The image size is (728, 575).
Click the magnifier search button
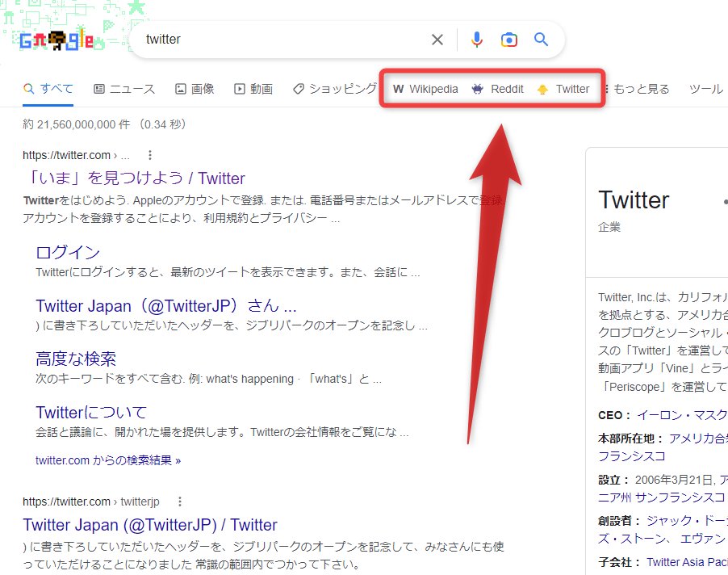(x=542, y=40)
